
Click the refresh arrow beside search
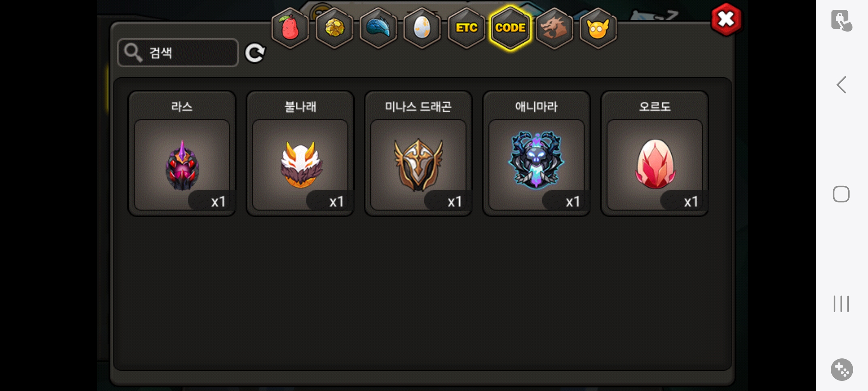tap(255, 53)
